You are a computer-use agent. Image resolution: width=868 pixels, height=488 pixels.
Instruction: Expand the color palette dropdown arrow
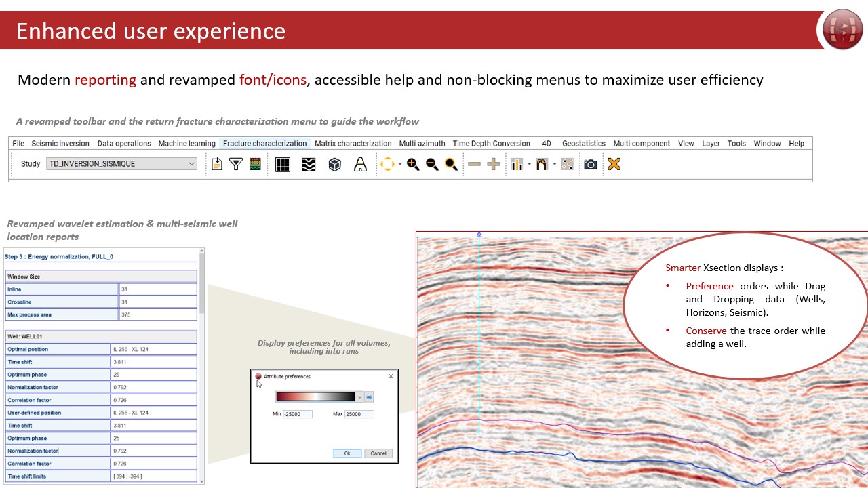pos(359,397)
